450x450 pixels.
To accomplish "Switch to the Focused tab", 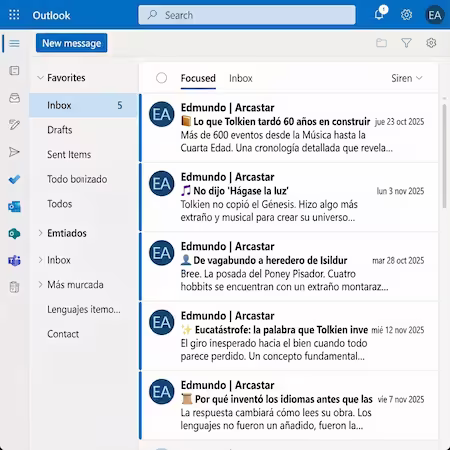I will (x=198, y=78).
